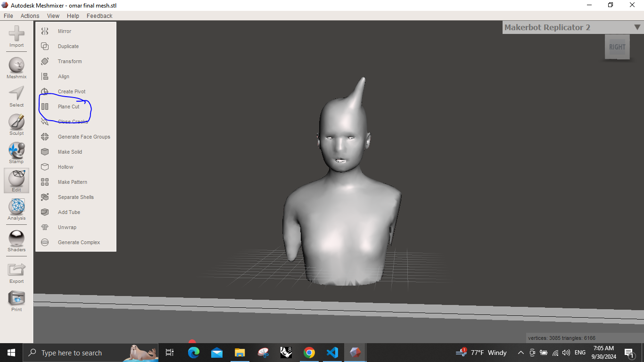Viewport: 644px width, 362px height.
Task: Open the View menu
Action: coord(53,16)
